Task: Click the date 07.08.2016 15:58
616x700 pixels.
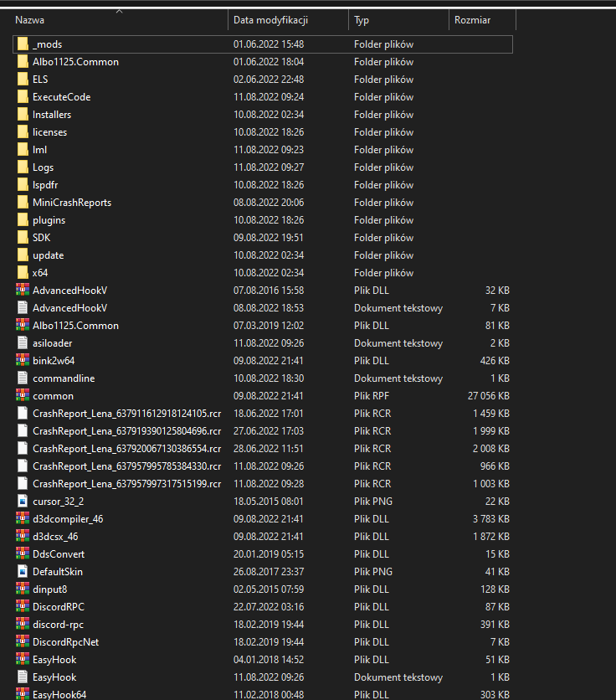Action: click(269, 291)
